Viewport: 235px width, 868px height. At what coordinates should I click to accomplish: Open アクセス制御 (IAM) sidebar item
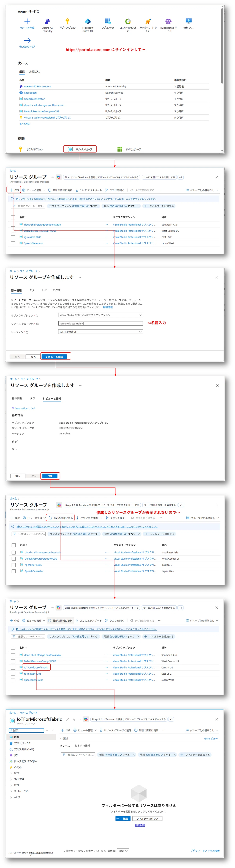(x=23, y=749)
